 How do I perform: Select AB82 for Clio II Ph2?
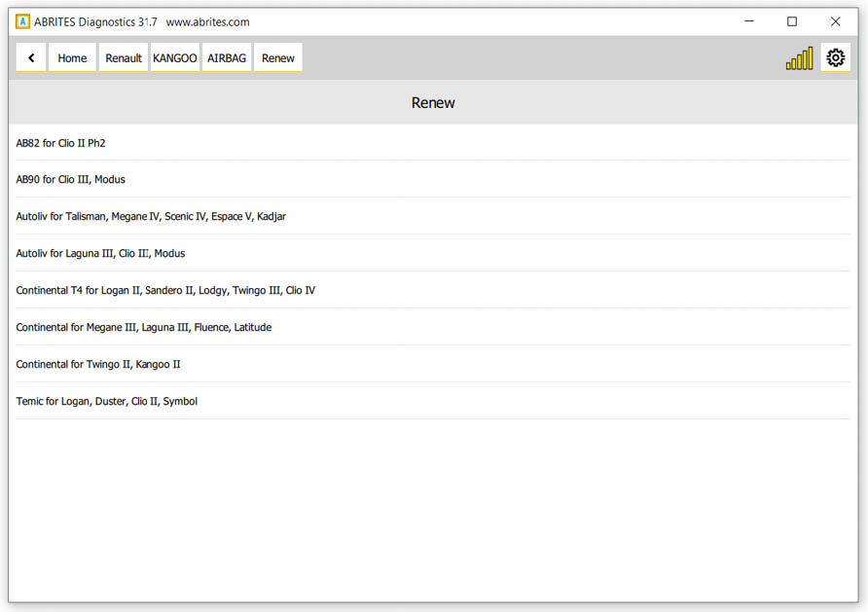click(x=61, y=143)
